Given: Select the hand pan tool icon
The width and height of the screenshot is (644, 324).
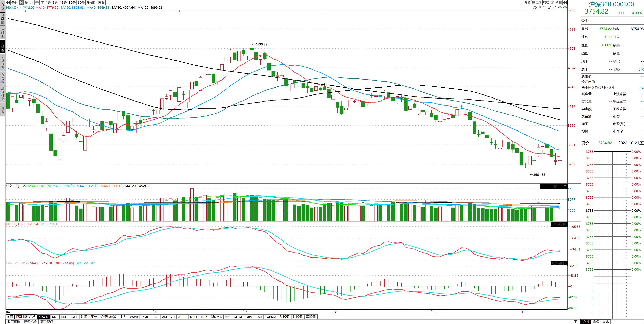Looking at the screenshot, I should [x=540, y=8].
